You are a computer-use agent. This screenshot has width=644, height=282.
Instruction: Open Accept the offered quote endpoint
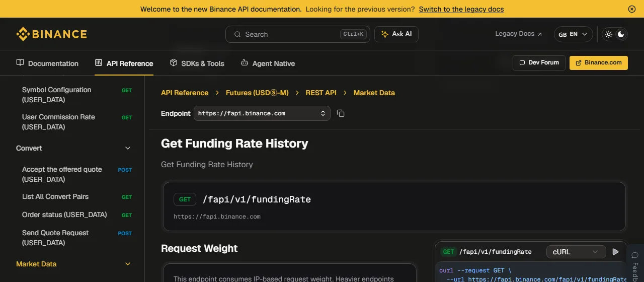pyautogui.click(x=77, y=174)
